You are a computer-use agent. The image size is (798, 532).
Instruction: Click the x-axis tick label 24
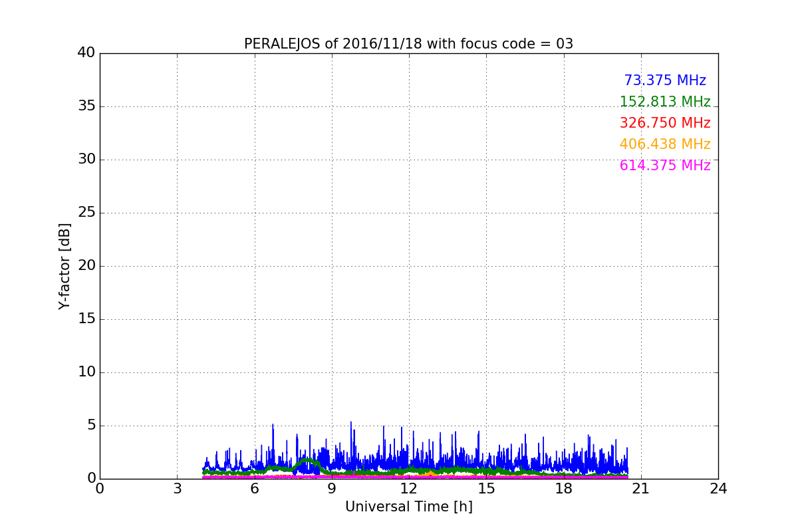pyautogui.click(x=718, y=489)
